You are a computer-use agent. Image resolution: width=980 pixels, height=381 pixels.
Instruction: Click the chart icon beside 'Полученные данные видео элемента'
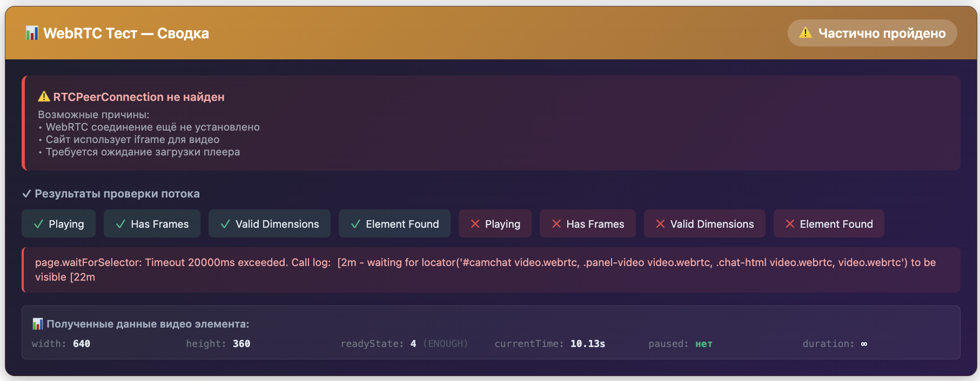[x=37, y=324]
